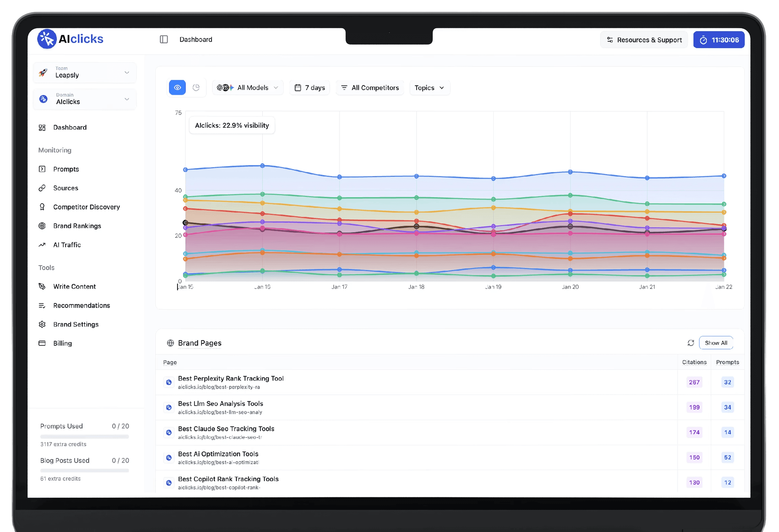Open Resources & Support
The image size is (779, 532).
click(644, 40)
